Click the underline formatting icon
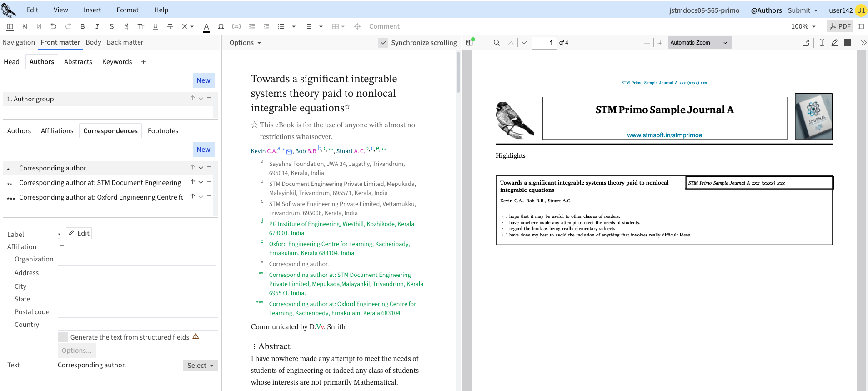Screen dimensions: 868x391 click(x=156, y=26)
